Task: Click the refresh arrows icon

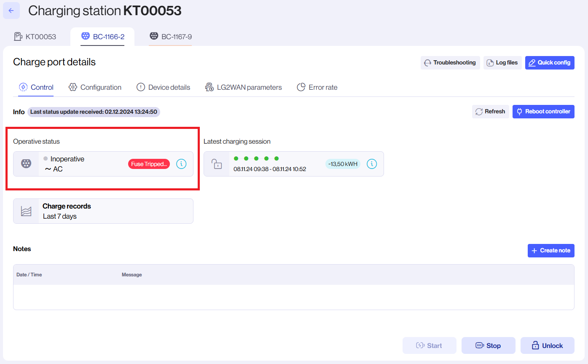Action: point(479,111)
